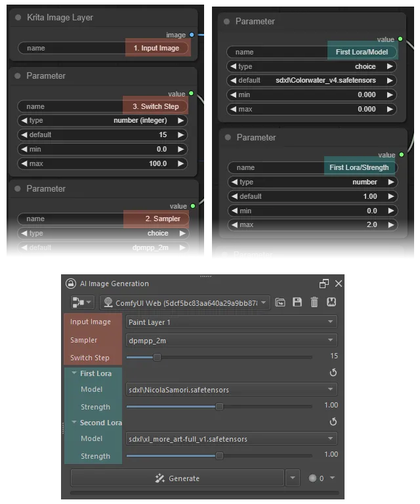
Task: Click the icon right of the trash icon
Action: (331, 302)
